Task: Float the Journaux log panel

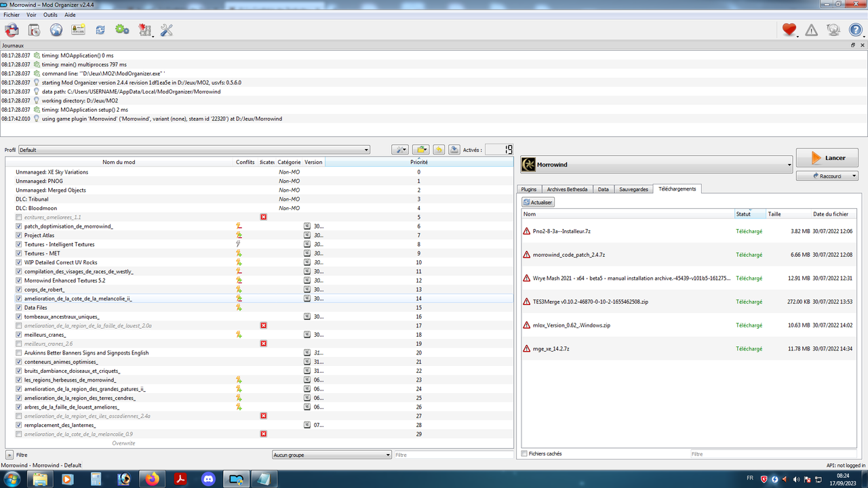Action: (x=853, y=45)
